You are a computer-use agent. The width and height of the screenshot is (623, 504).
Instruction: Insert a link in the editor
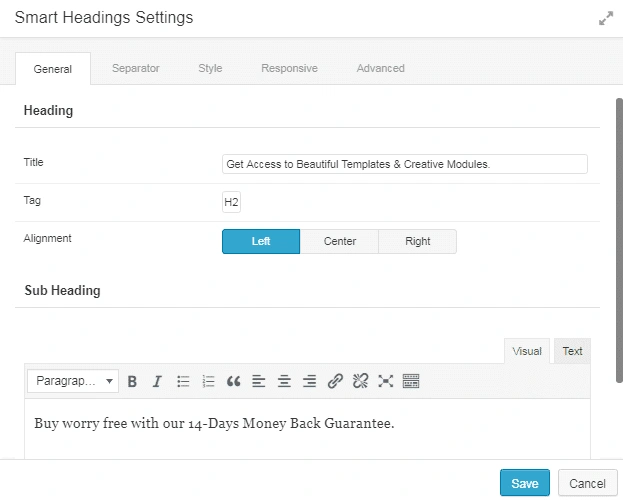click(336, 381)
